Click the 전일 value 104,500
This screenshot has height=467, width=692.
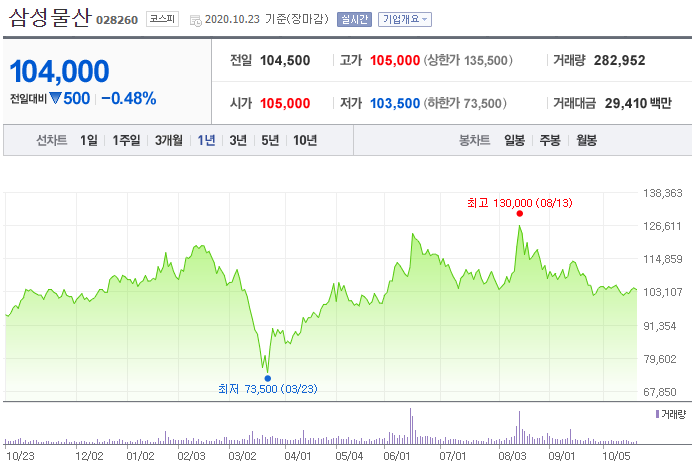tap(285, 60)
